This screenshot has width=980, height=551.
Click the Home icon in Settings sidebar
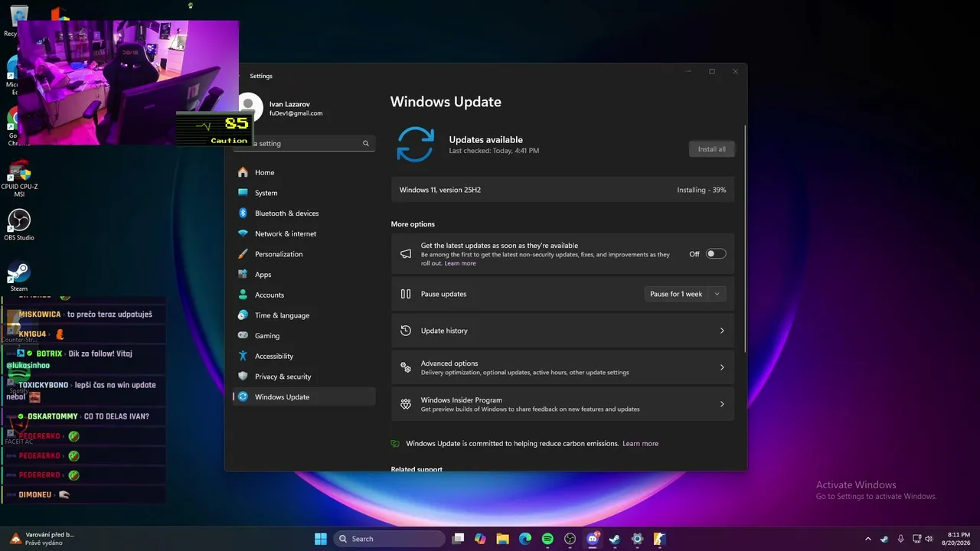243,172
